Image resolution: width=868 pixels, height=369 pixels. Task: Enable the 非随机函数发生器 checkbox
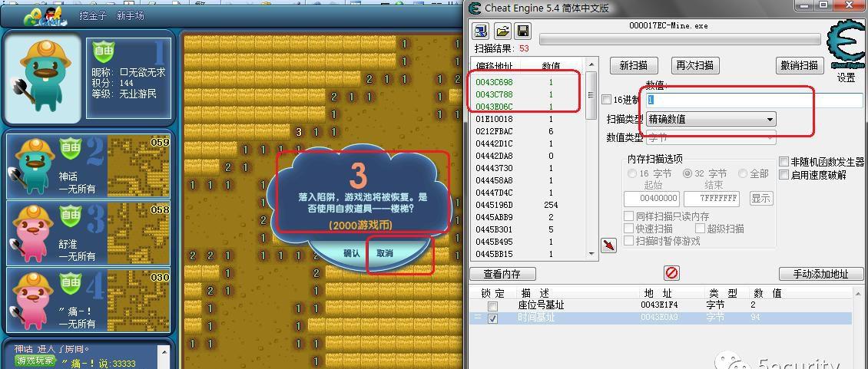tap(784, 162)
